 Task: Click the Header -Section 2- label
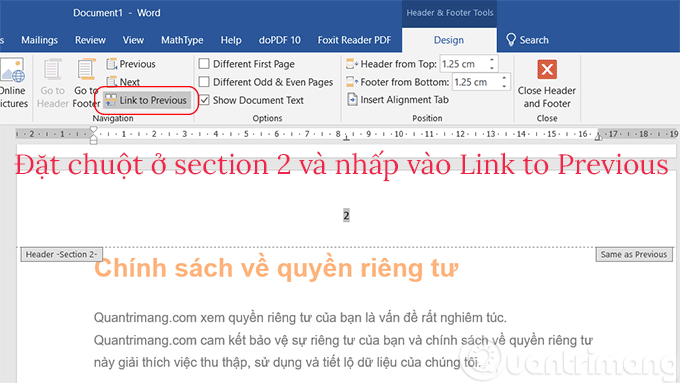pyautogui.click(x=61, y=255)
